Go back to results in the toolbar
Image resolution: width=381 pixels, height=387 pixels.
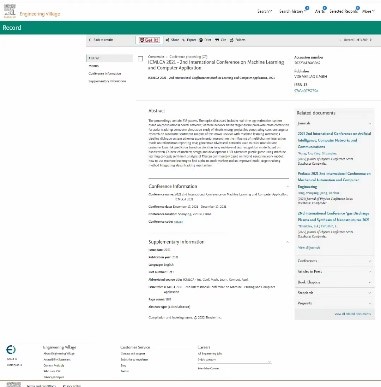(x=101, y=40)
